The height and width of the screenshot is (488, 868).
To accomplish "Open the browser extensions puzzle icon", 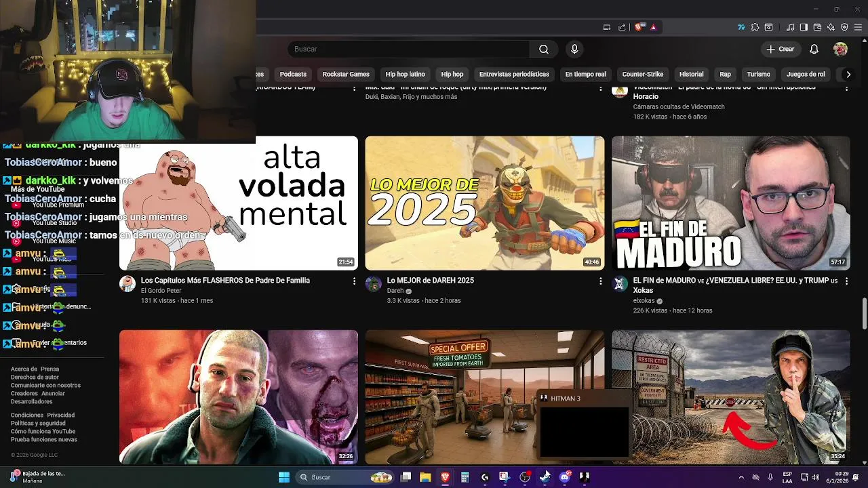I will (755, 27).
